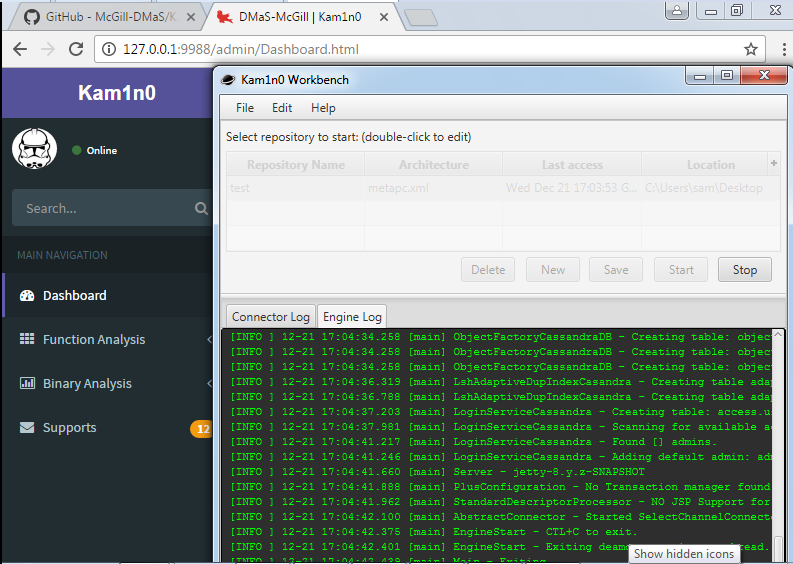
Task: Click the Function Analysis grid icon
Action: click(x=27, y=339)
